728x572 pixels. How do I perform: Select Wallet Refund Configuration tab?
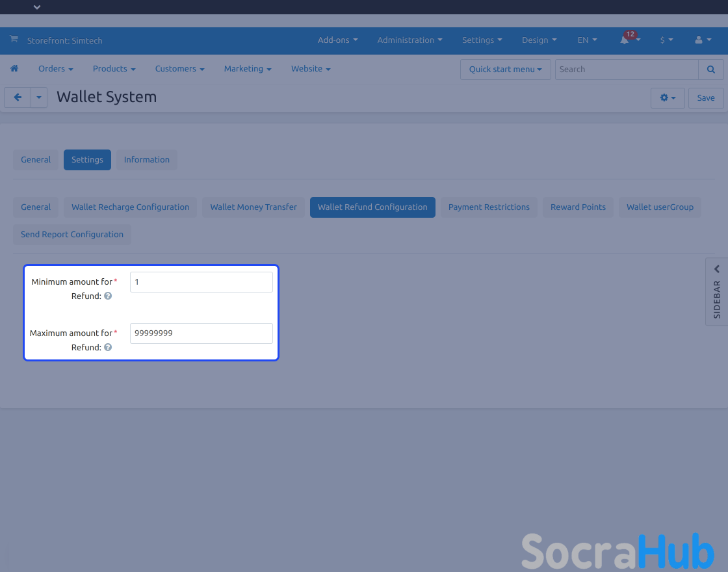[x=373, y=207]
